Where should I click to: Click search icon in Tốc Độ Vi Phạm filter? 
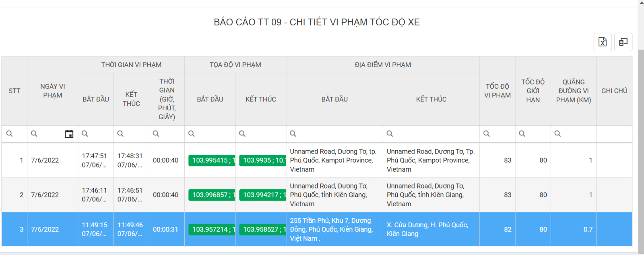(487, 134)
